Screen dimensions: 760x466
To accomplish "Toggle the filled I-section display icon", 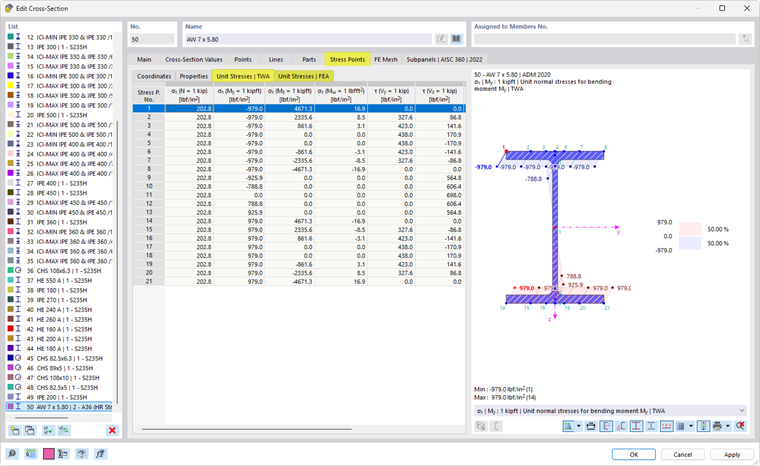I will click(x=636, y=426).
